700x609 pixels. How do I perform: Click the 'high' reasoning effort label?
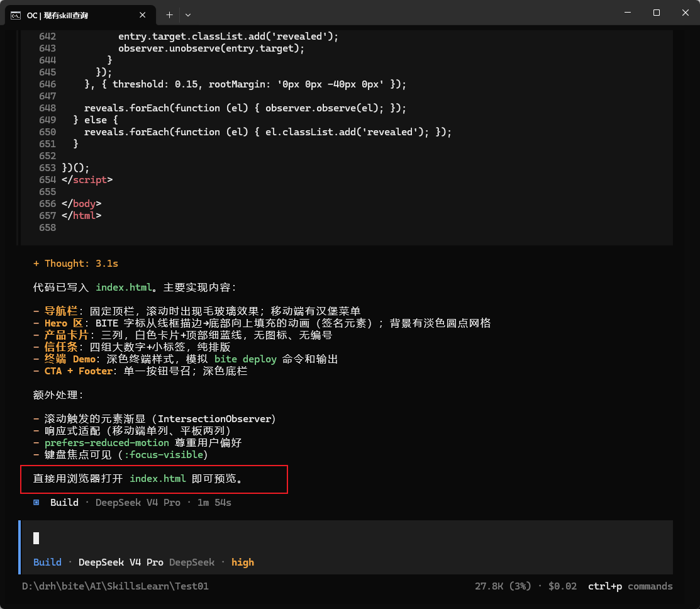[242, 562]
